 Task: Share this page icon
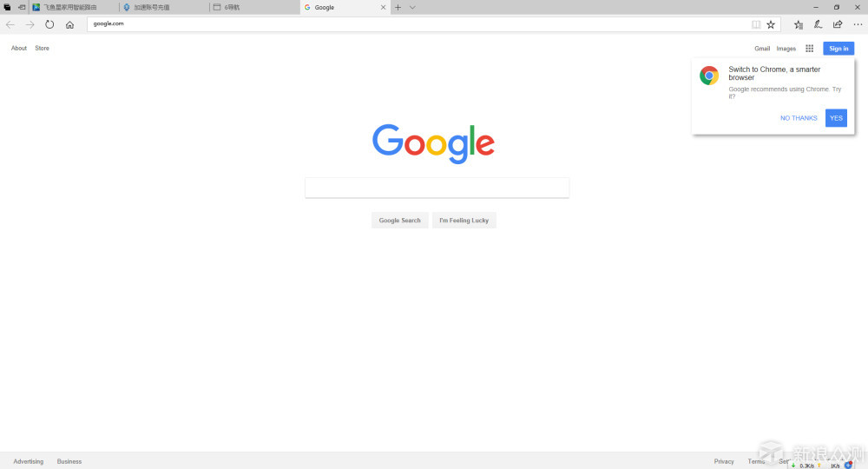(x=838, y=24)
